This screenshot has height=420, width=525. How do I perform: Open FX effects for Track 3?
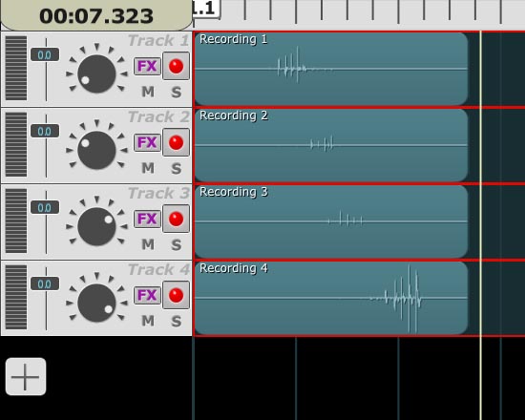click(147, 219)
